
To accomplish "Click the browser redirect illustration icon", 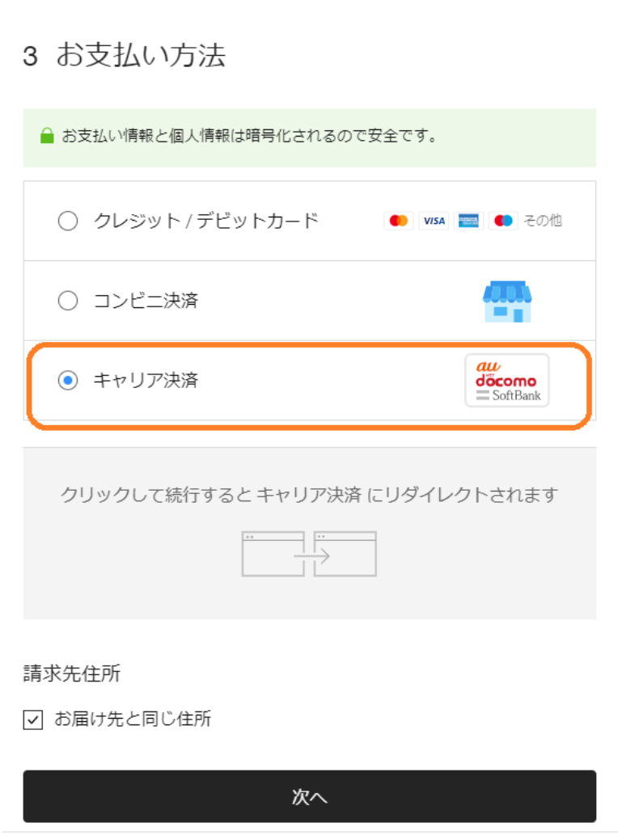I will click(309, 554).
